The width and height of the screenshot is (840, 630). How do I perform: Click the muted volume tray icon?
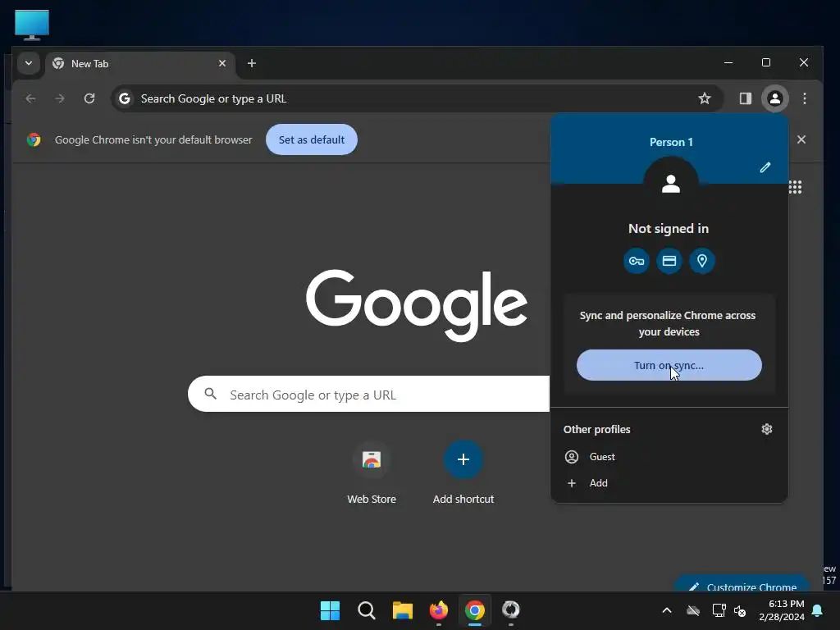pos(740,610)
